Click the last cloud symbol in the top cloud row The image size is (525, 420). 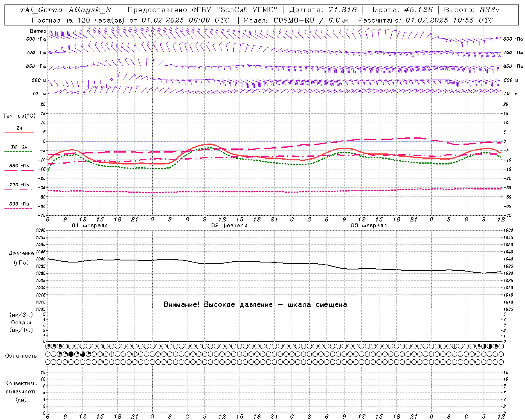tap(501, 346)
